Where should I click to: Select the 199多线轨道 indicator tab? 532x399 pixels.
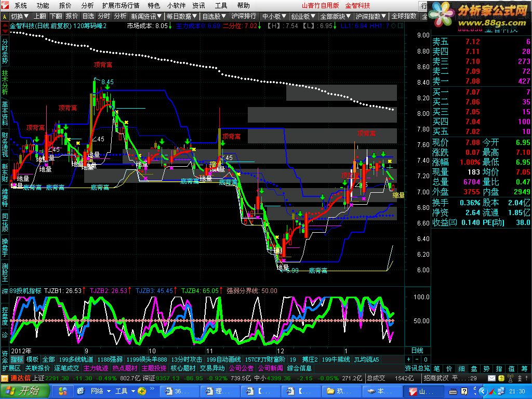(76, 360)
